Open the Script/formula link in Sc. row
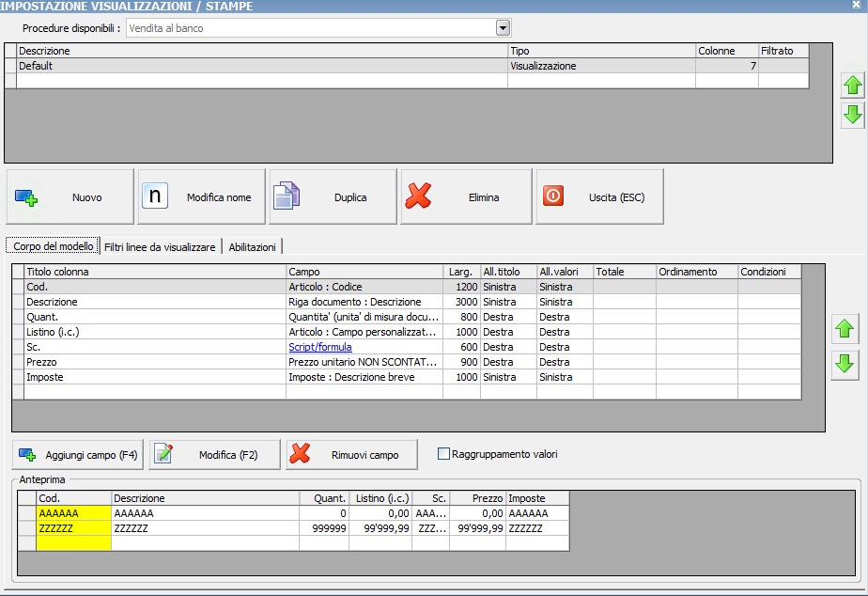868x596 pixels. 320,347
